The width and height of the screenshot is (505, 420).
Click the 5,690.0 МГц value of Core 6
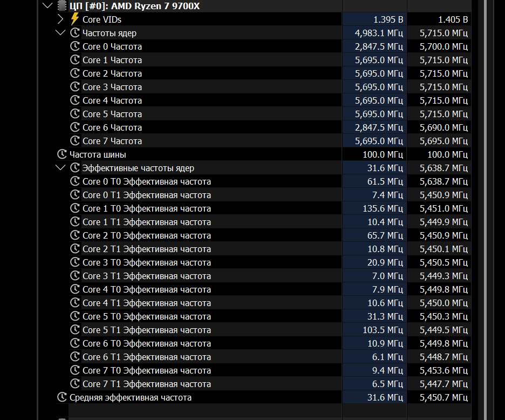tap(443, 127)
